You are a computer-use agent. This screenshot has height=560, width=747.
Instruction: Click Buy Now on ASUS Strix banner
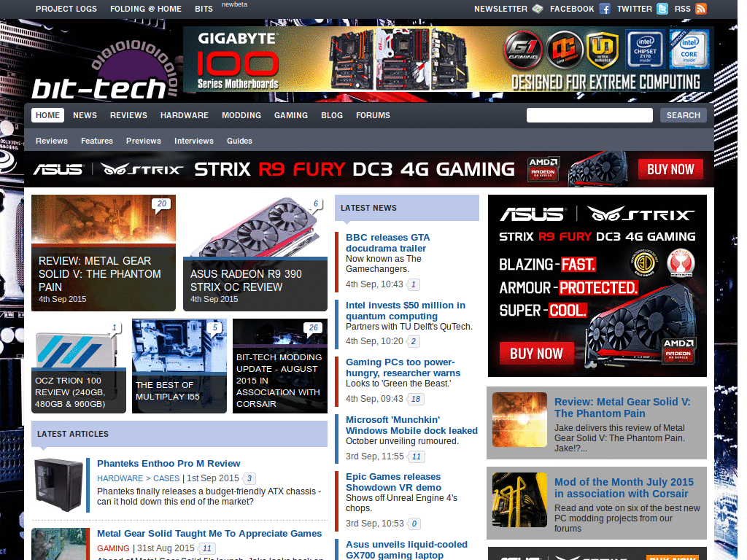pos(670,169)
